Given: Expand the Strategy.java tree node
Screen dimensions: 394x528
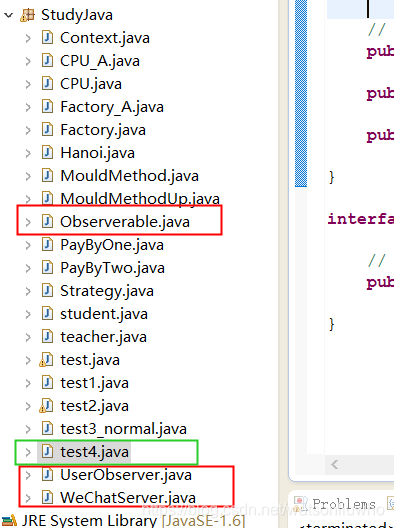Looking at the screenshot, I should point(28,291).
